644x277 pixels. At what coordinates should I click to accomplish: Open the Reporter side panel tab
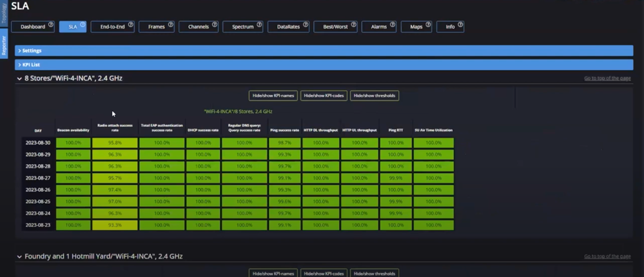tap(4, 45)
